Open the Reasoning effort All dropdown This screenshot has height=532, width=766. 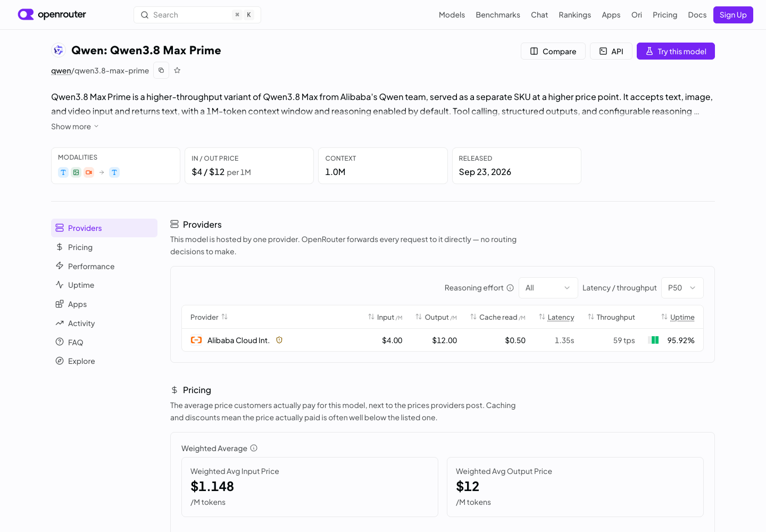(548, 288)
